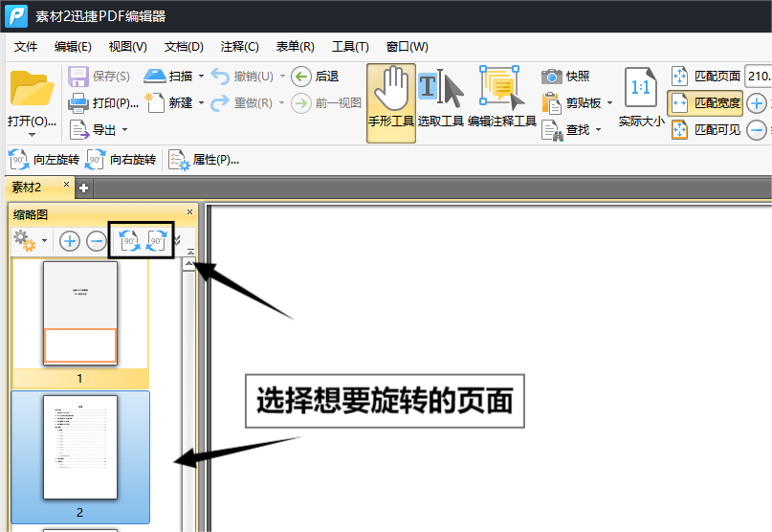Expand the 查找 dropdown arrow

(598, 129)
